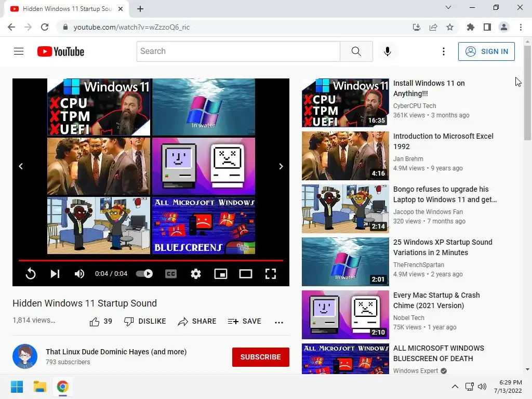
Task: Close the Hidden Windows 11 Startup tab
Action: click(x=121, y=9)
